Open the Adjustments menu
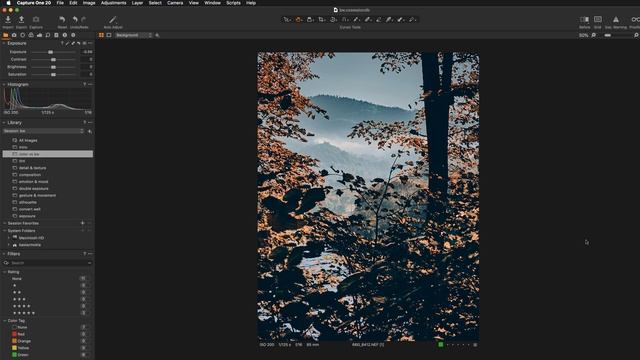 (113, 3)
